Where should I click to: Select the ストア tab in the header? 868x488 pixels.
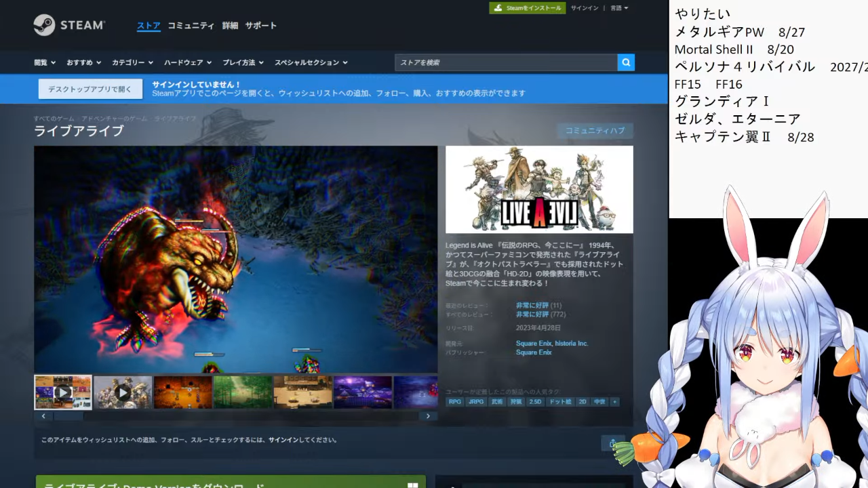point(149,26)
